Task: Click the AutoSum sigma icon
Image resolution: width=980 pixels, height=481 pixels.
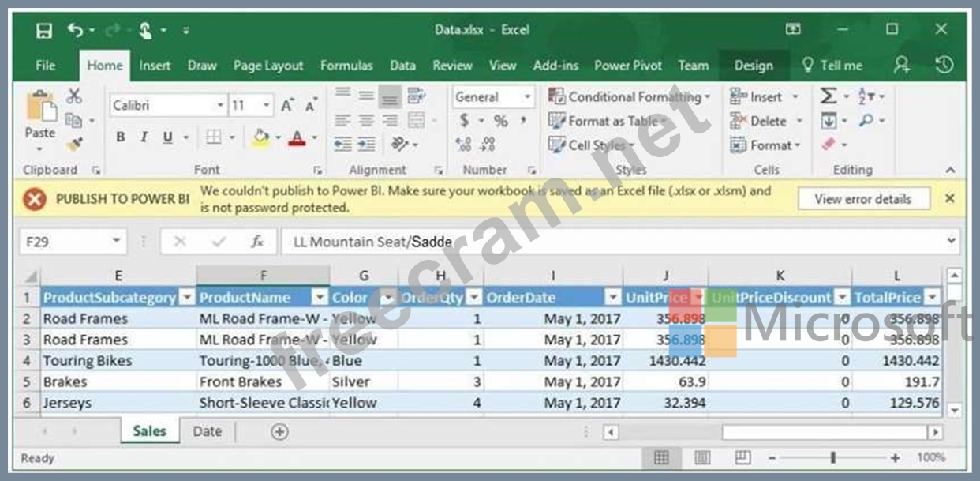Action: click(x=828, y=96)
